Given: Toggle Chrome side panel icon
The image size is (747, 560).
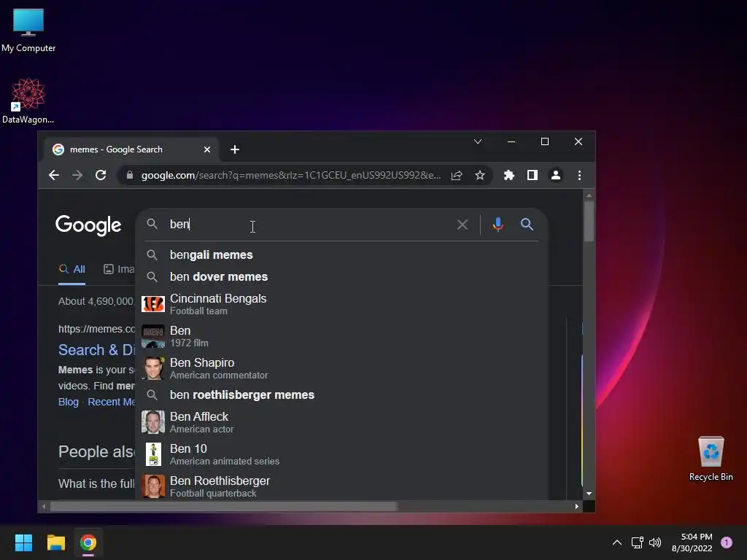Looking at the screenshot, I should coord(532,175).
